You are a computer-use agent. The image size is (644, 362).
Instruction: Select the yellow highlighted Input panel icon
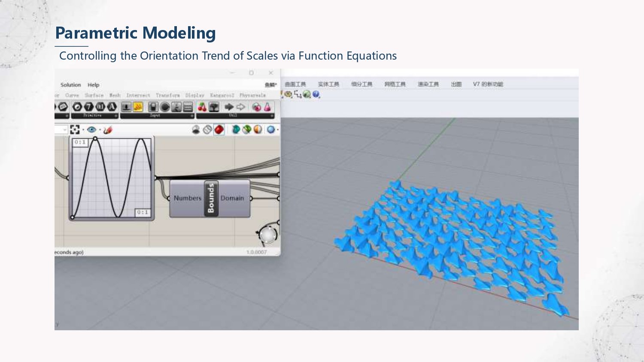click(138, 107)
